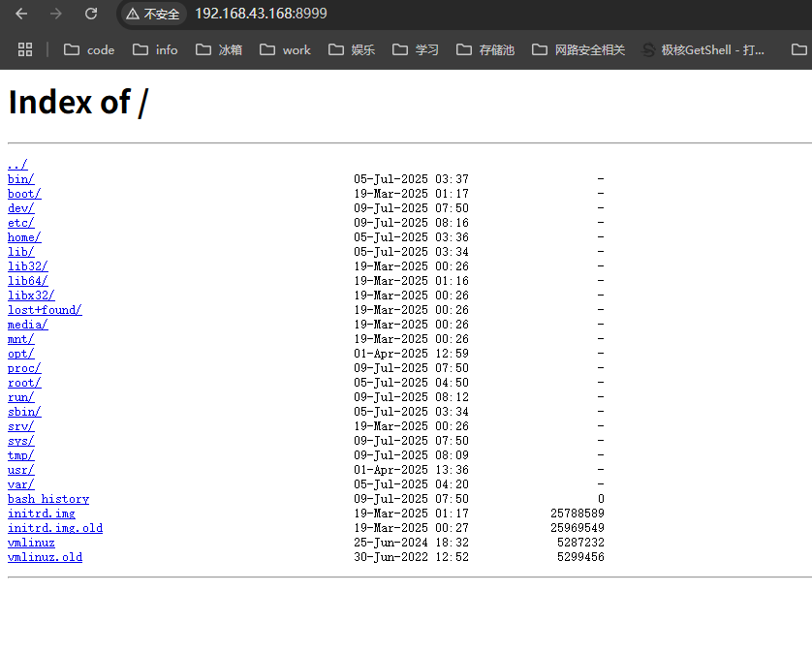Image resolution: width=812 pixels, height=654 pixels.
Task: Open the info bookmark folder
Action: (x=155, y=49)
